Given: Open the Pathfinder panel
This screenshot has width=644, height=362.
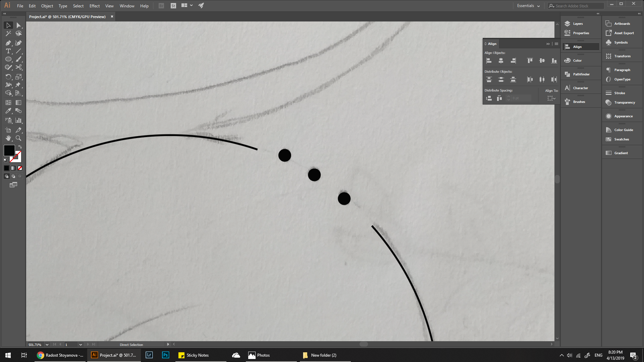Looking at the screenshot, I should tap(581, 74).
